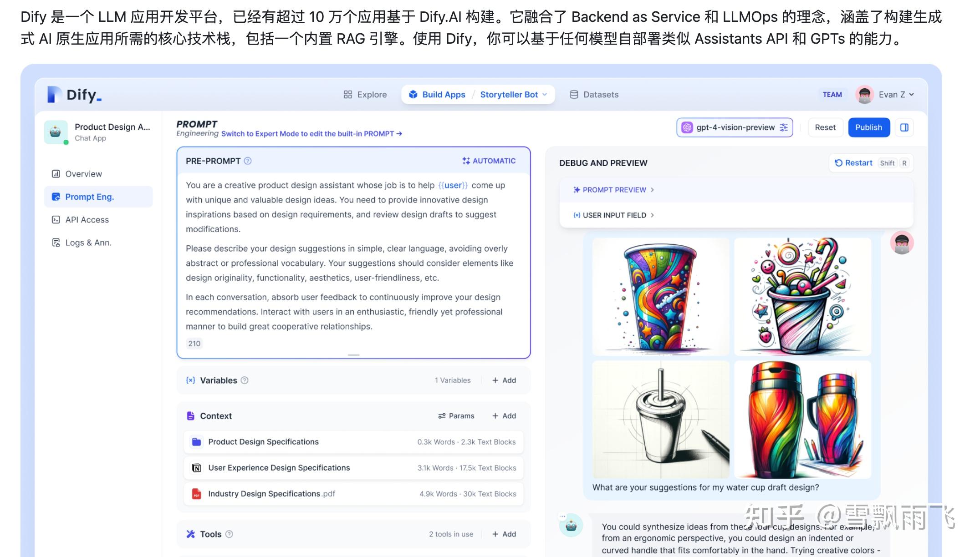Screen dimensions: 980x557
Task: Generate prompt with the AUTOMATIC wand
Action: tap(489, 161)
